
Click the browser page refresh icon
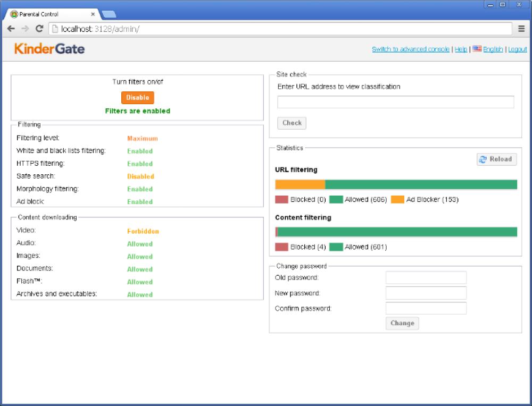(38, 29)
